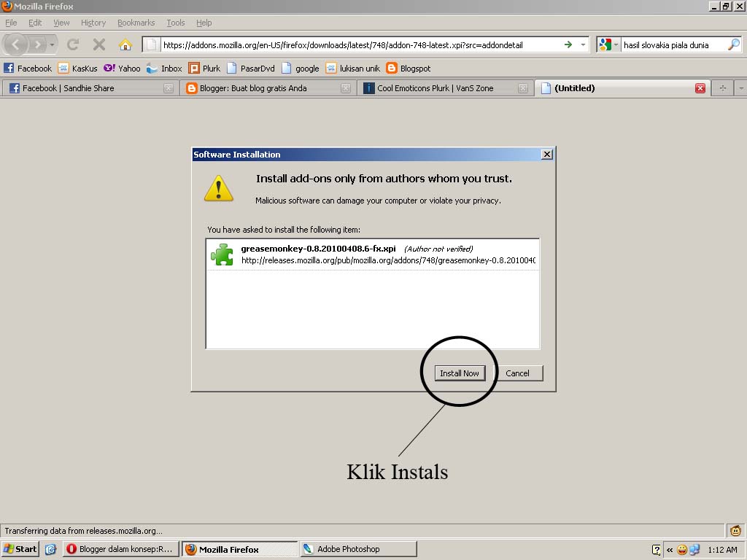Image resolution: width=747 pixels, height=560 pixels.
Task: Click the help question mark tray icon
Action: (x=656, y=550)
